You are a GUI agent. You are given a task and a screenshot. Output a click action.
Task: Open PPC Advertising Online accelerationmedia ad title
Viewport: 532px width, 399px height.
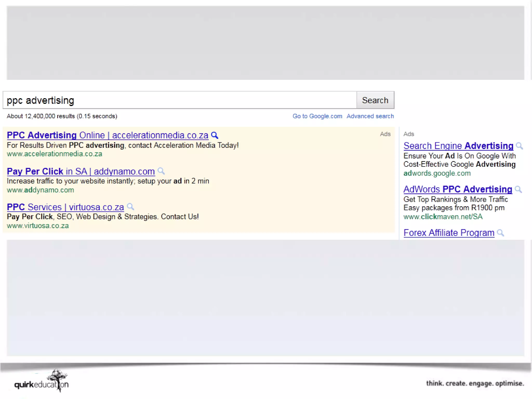107,135
